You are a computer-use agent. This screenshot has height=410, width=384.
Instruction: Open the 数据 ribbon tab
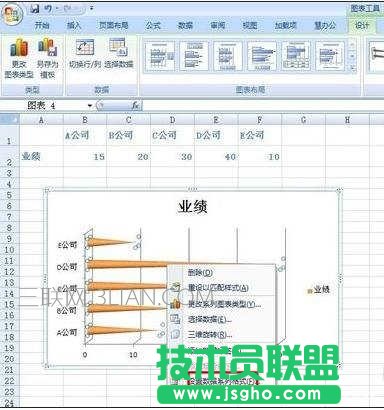(185, 26)
